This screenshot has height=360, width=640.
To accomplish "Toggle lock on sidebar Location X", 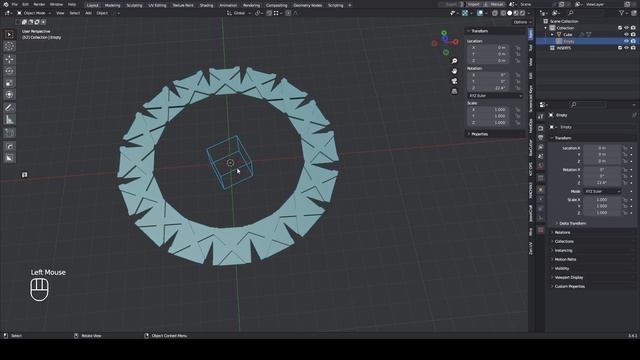I will [518, 48].
